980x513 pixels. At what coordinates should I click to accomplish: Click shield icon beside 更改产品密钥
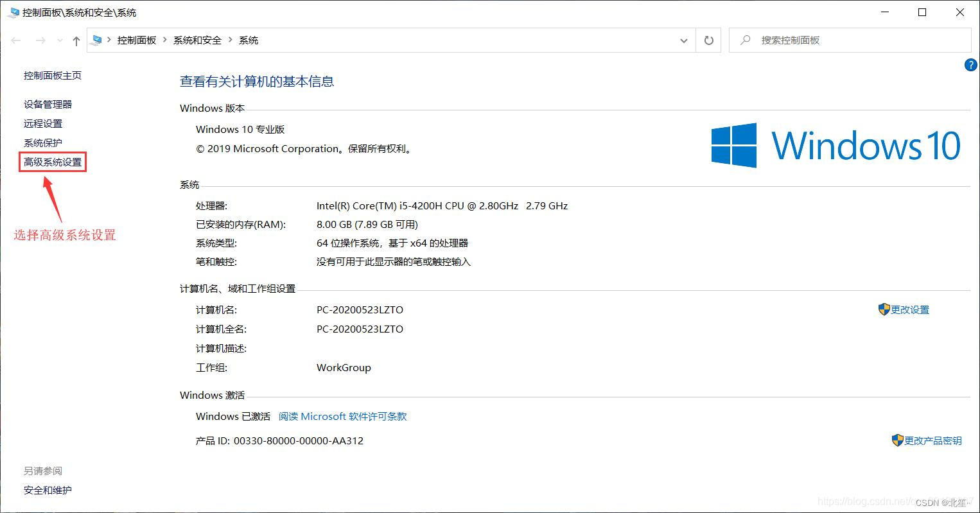tap(898, 440)
